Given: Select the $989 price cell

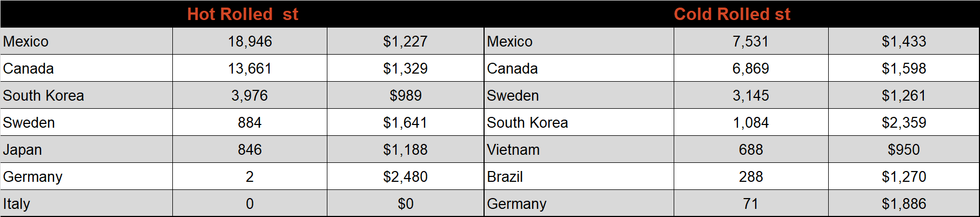Looking at the screenshot, I should (x=405, y=95).
